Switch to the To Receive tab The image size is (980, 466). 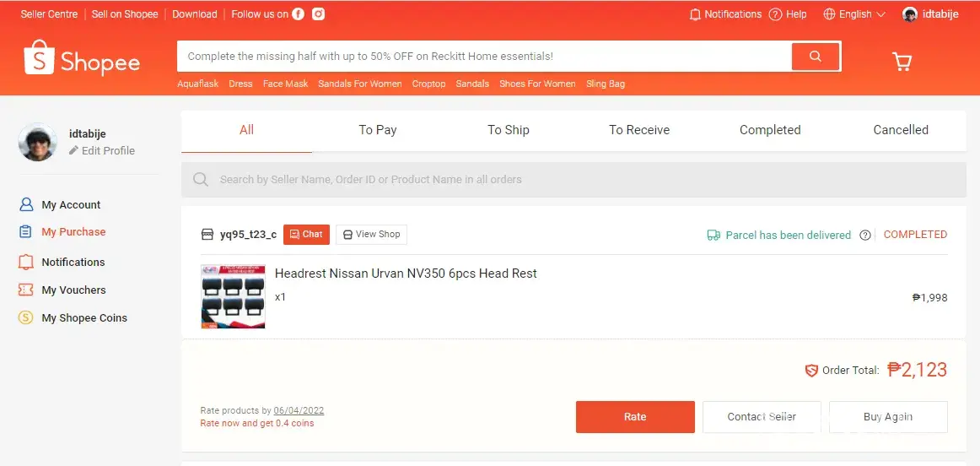pyautogui.click(x=639, y=130)
